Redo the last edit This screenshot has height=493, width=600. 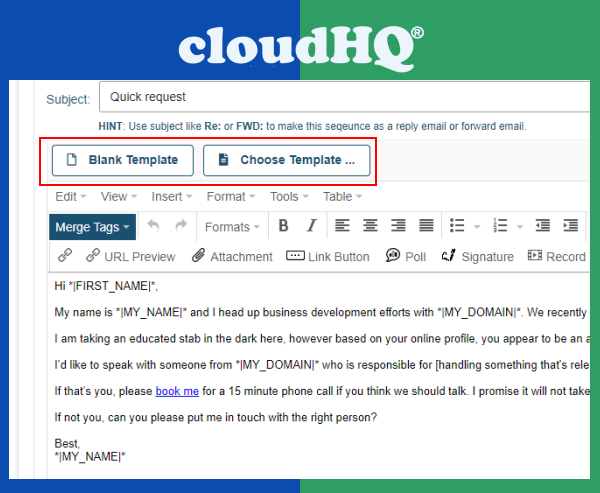tap(181, 225)
